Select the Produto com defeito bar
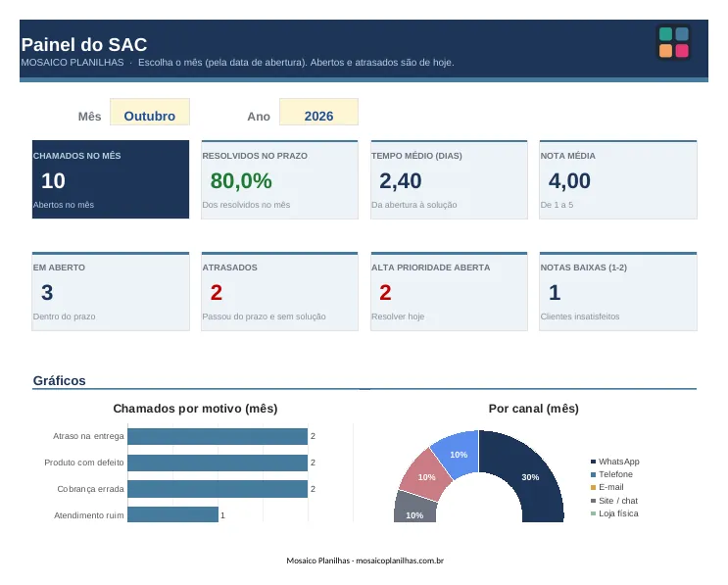Viewport: 728px width, 585px height. point(218,463)
